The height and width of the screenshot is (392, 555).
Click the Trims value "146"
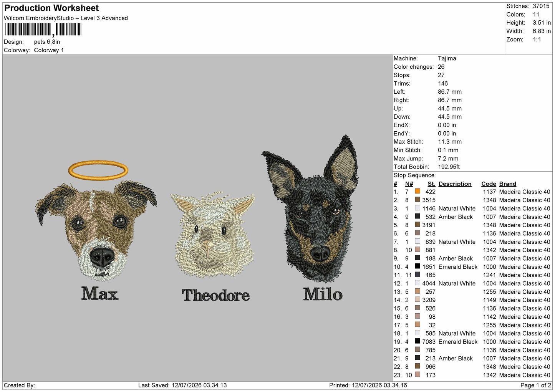(443, 83)
